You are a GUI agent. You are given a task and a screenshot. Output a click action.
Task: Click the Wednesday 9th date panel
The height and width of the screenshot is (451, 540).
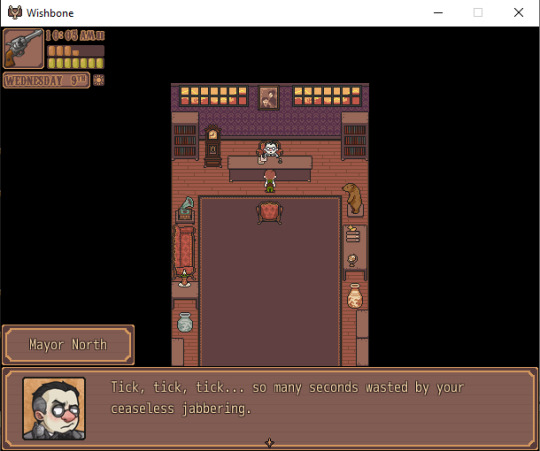(46, 81)
